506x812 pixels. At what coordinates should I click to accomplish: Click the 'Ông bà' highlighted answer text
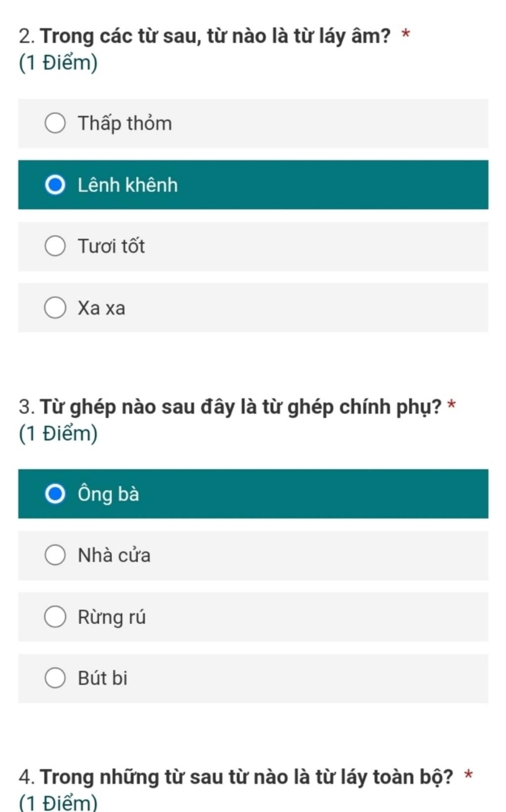(x=108, y=493)
